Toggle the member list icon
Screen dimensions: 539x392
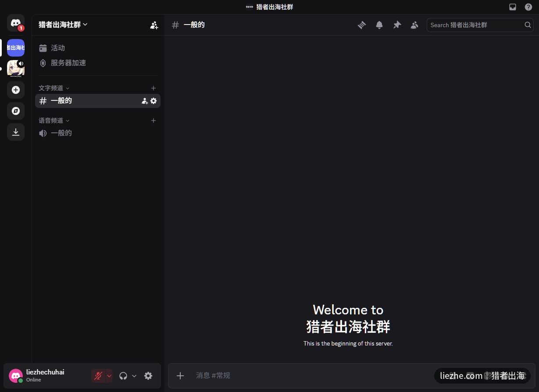pos(414,25)
